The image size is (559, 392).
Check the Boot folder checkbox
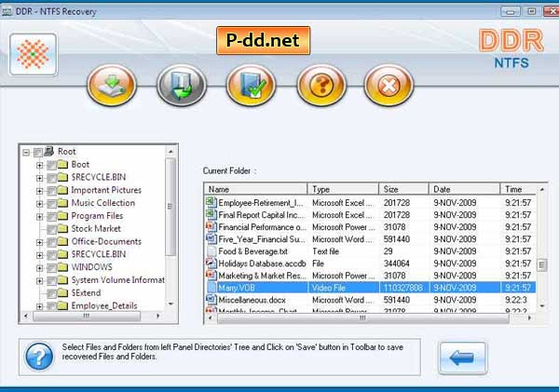51,165
